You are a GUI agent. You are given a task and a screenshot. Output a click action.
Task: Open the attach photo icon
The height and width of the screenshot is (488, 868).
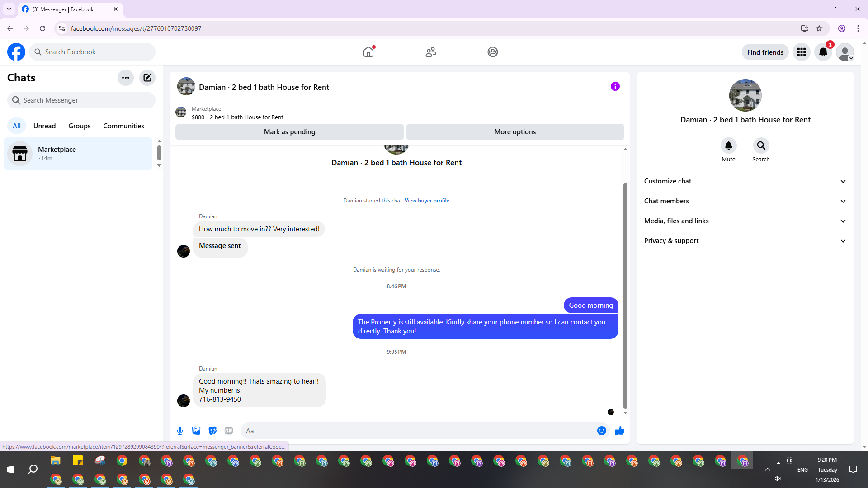point(196,431)
